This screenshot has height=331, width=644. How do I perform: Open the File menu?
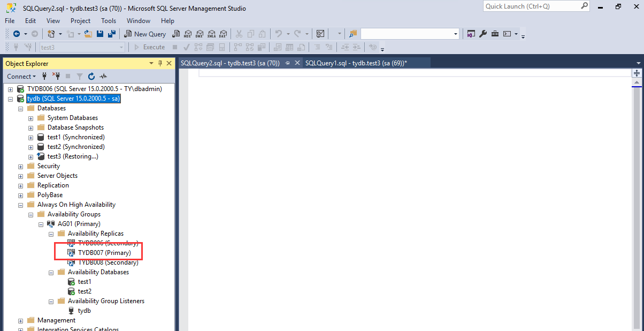click(10, 21)
